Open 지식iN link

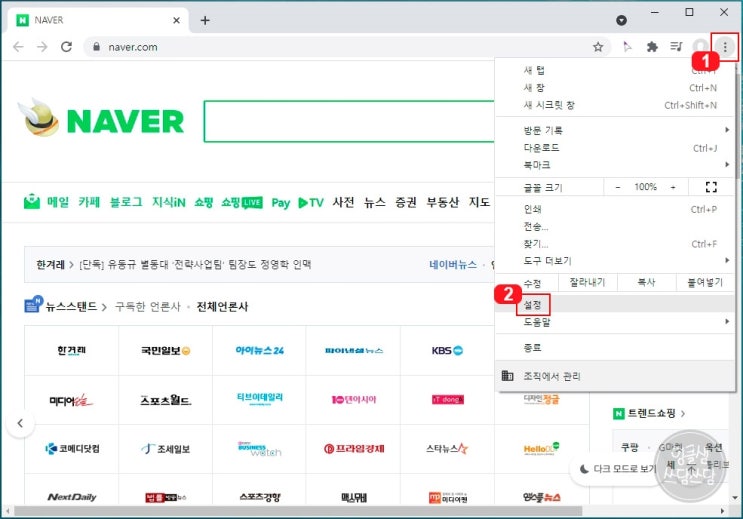169,202
